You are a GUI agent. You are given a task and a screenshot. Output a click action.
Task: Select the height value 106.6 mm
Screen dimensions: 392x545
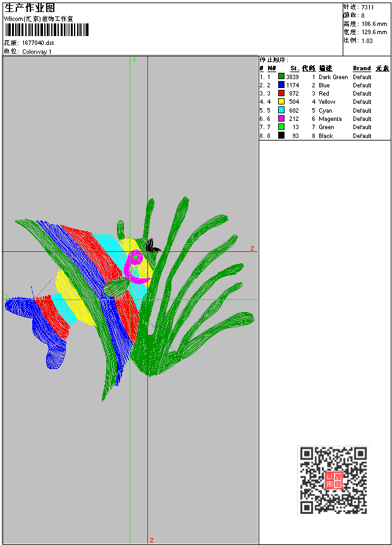click(374, 24)
